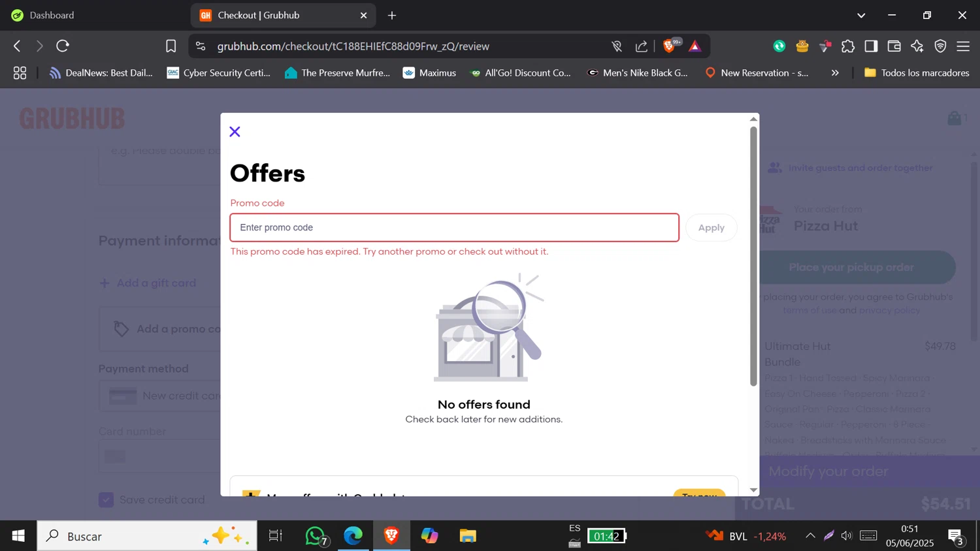980x551 pixels.
Task: Select the Checkout | Grubhub tab
Action: [283, 15]
